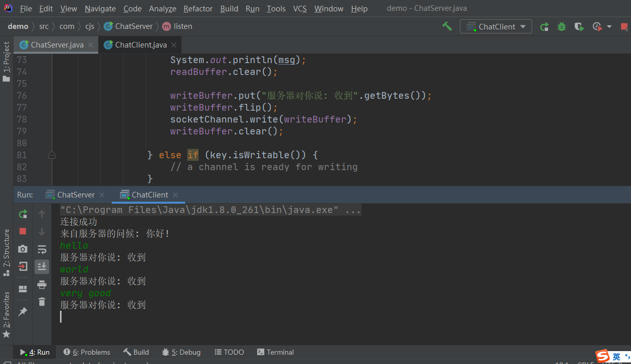This screenshot has width=631, height=364.
Task: Click the console line "very good"
Action: 85,293
